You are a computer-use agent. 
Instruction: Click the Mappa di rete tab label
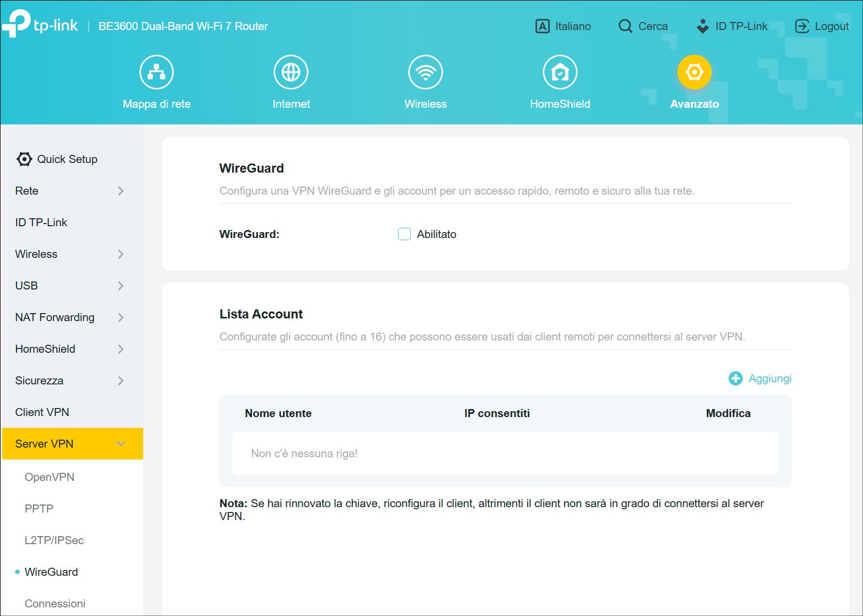click(157, 104)
